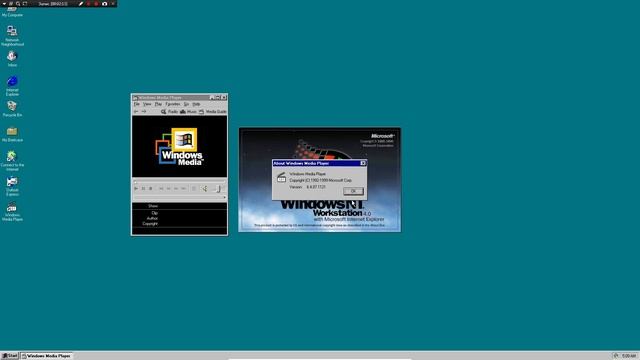This screenshot has width=640, height=360.
Task: Select the My Briefcase desktop icon
Action: click(x=12, y=134)
